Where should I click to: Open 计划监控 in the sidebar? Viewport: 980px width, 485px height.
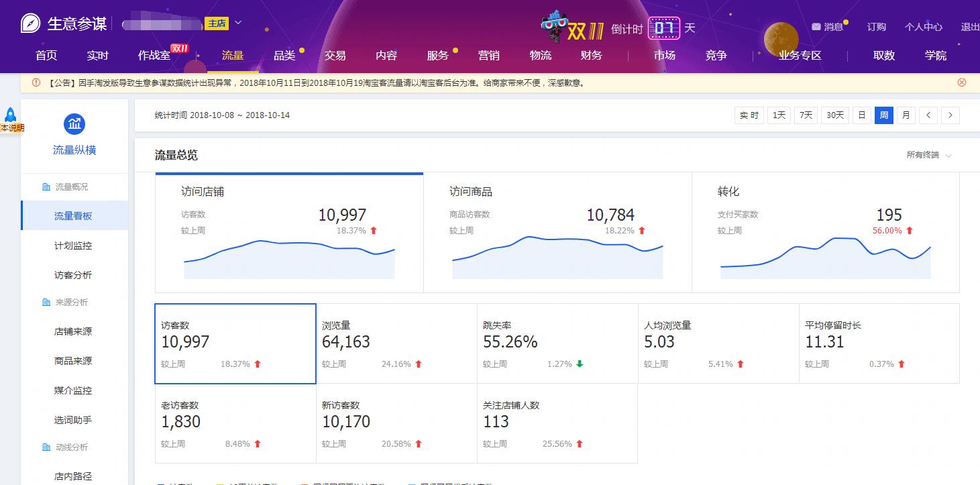click(x=74, y=246)
